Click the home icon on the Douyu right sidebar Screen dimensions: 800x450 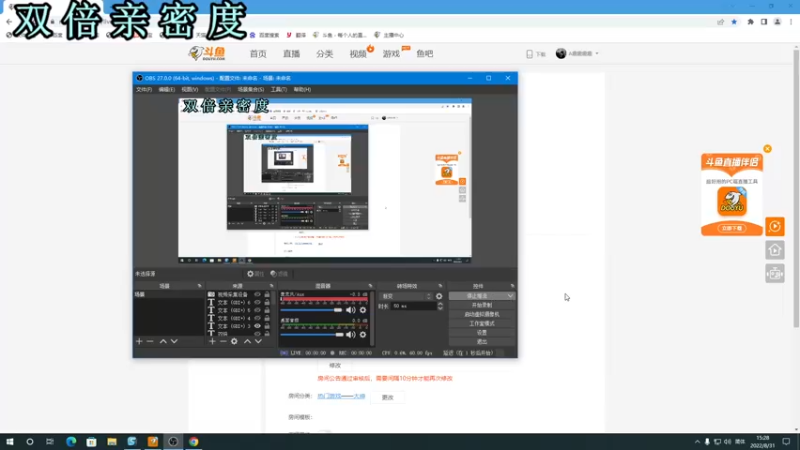pyautogui.click(x=775, y=250)
